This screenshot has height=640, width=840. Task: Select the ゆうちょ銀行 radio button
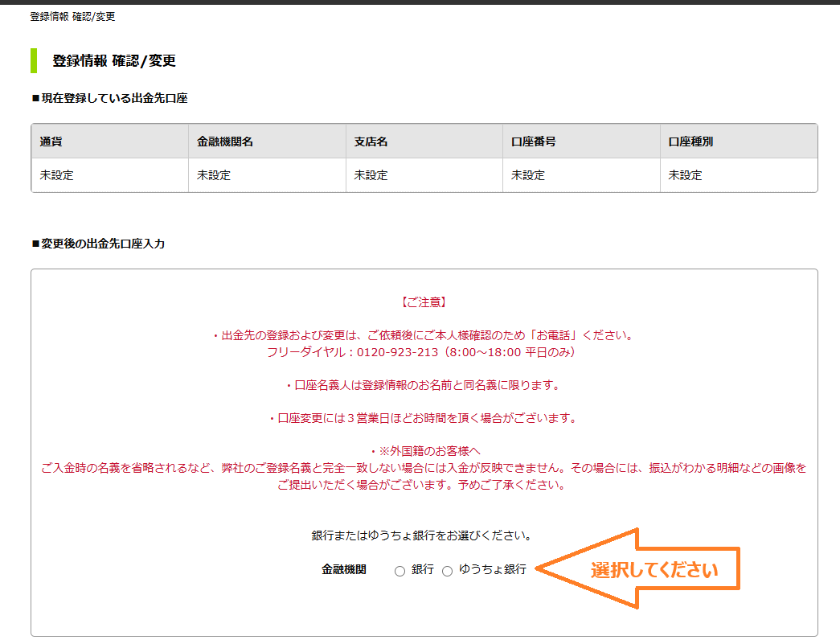tap(447, 572)
